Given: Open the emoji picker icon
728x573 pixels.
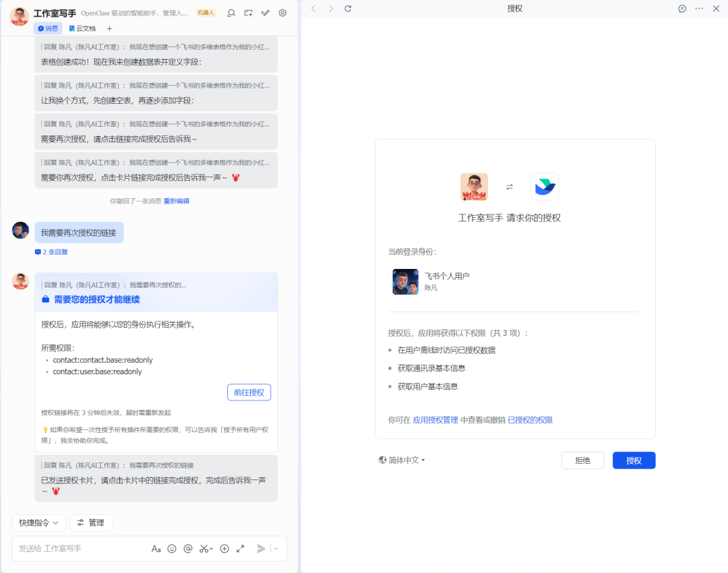Looking at the screenshot, I should [172, 549].
